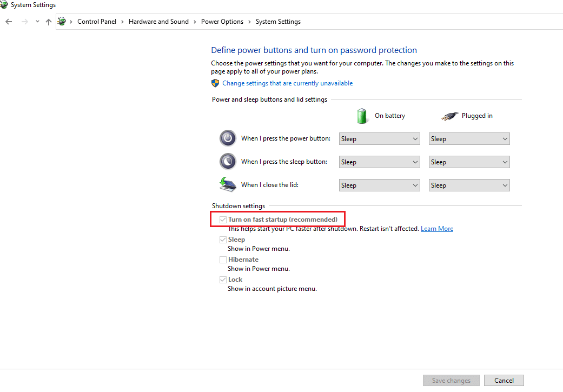Open sleep button On battery dropdown

click(380, 162)
